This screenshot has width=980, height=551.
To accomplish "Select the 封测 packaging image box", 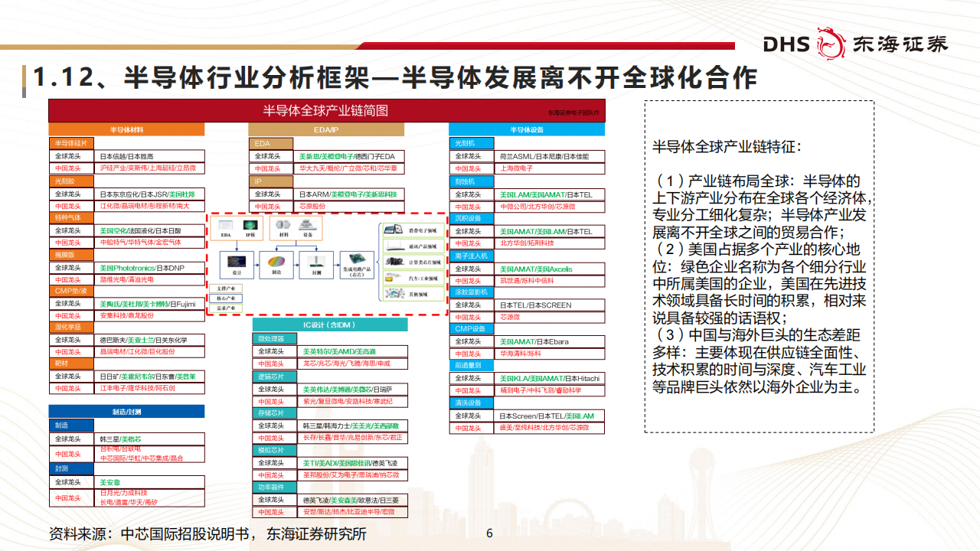I will point(316,264).
